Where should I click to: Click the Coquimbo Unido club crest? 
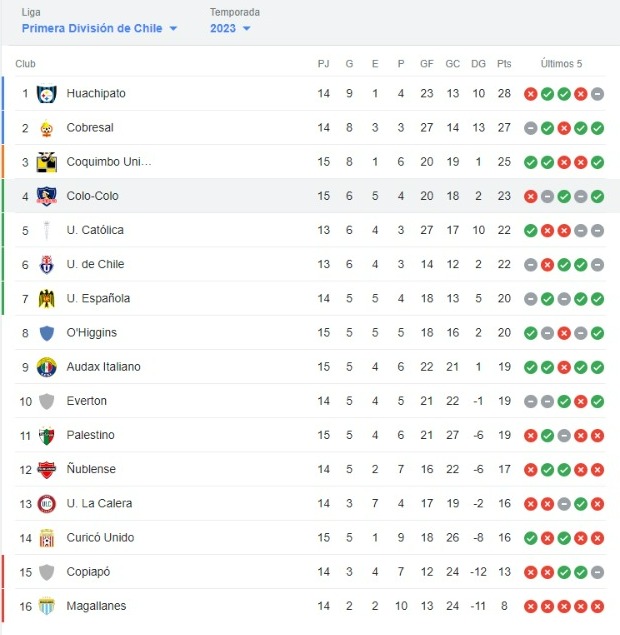click(x=47, y=162)
